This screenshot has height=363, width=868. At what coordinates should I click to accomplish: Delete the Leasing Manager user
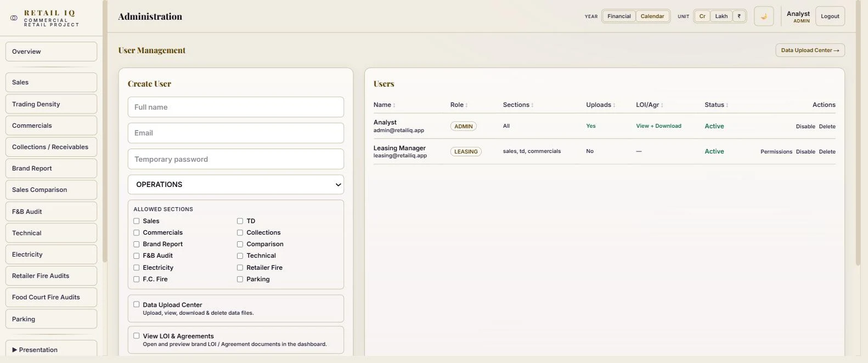pos(827,152)
